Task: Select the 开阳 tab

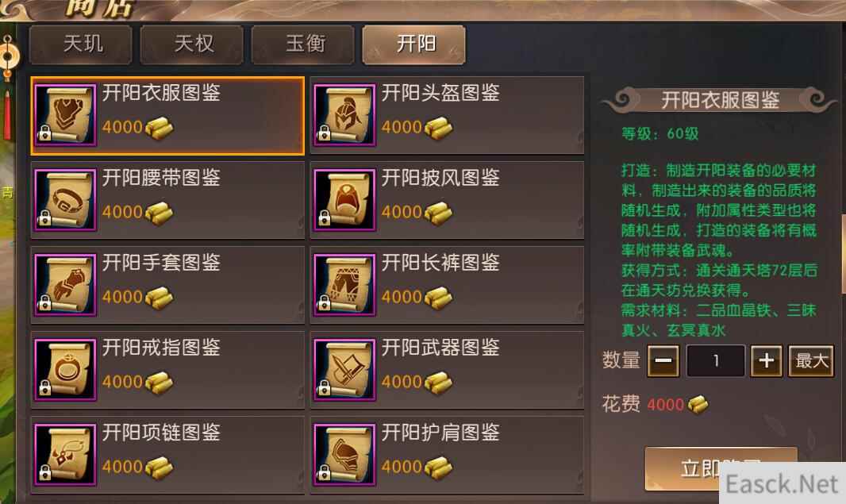Action: 413,44
